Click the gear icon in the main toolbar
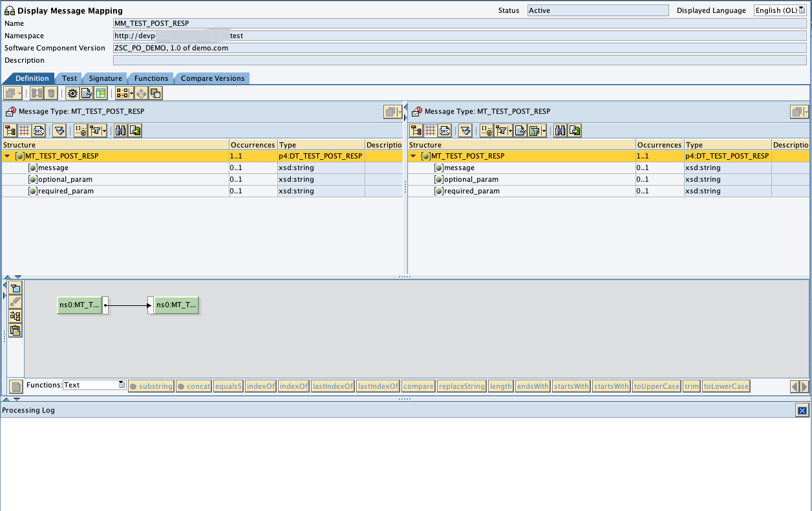 [x=72, y=93]
